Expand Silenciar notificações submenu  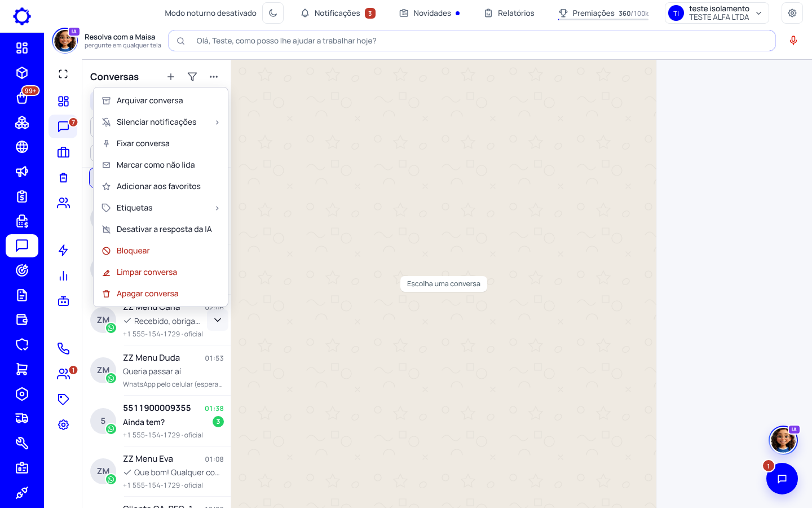[x=161, y=122]
